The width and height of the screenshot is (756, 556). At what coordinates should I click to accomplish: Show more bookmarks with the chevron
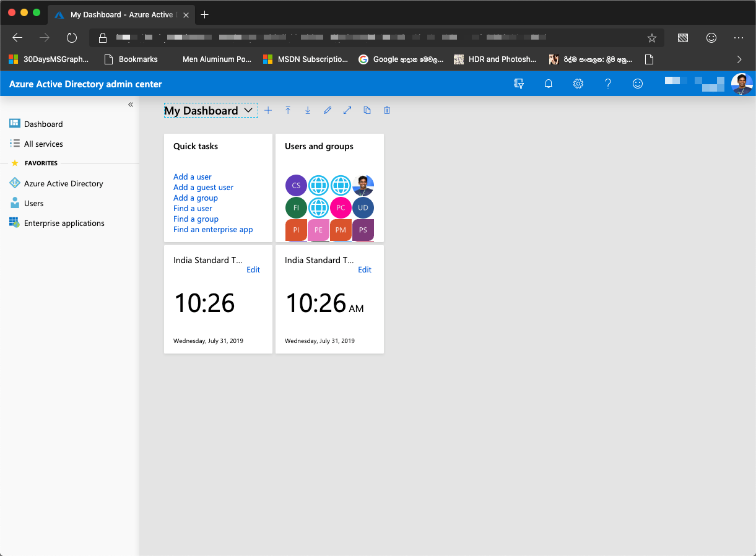coord(739,59)
